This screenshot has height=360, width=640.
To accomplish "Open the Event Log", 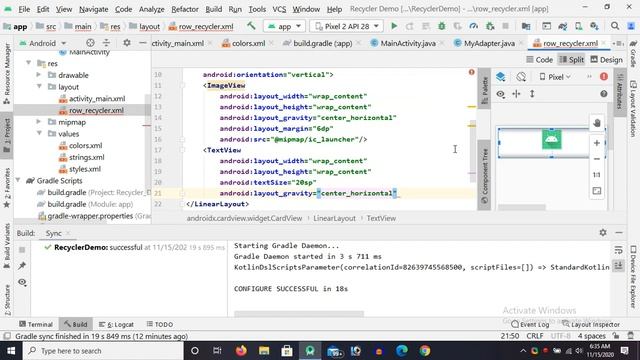I will click(530, 324).
